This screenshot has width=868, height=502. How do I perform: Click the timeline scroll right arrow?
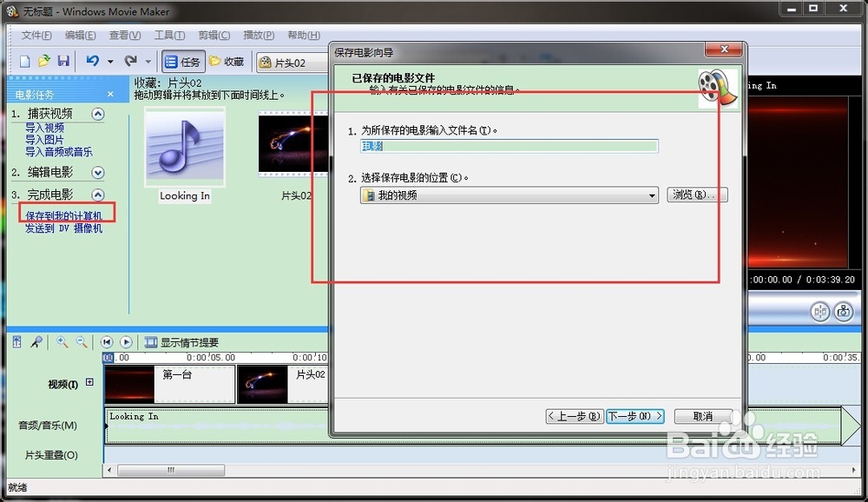click(x=854, y=470)
